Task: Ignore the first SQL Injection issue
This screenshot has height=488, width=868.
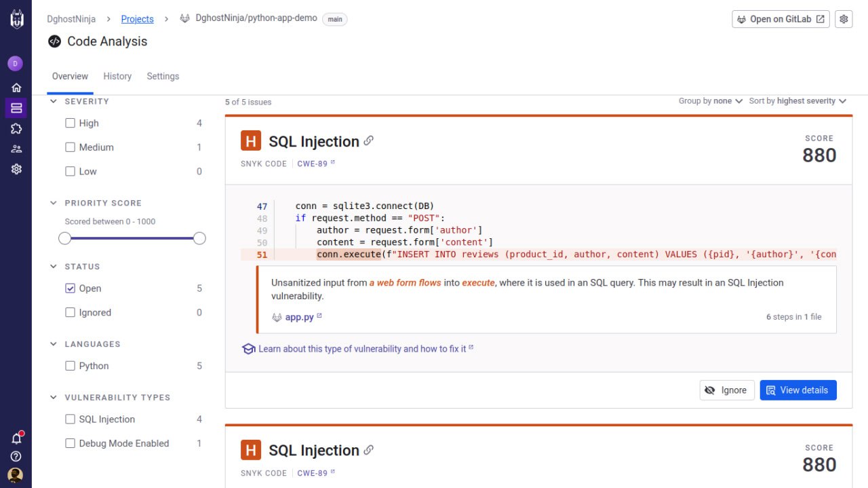Action: (x=727, y=390)
